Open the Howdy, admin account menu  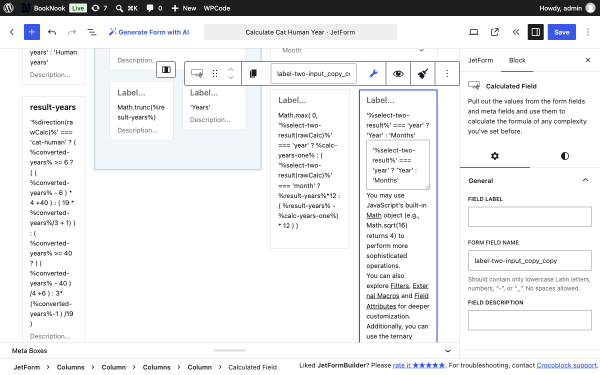click(x=567, y=8)
